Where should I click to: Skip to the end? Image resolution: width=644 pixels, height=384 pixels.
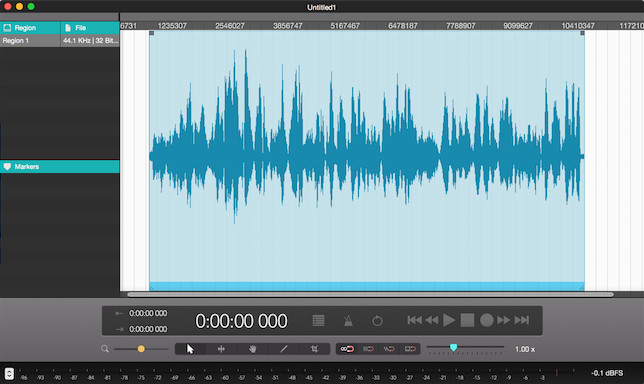point(522,320)
